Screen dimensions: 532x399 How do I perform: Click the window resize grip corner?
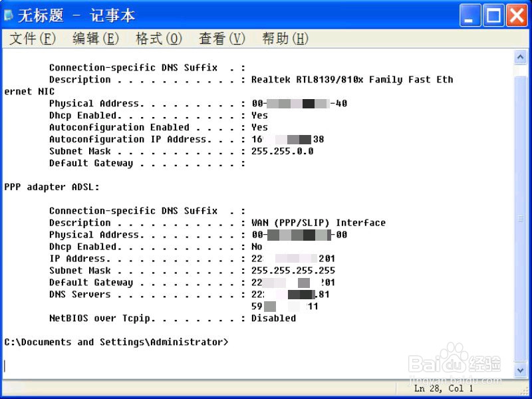click(525, 390)
